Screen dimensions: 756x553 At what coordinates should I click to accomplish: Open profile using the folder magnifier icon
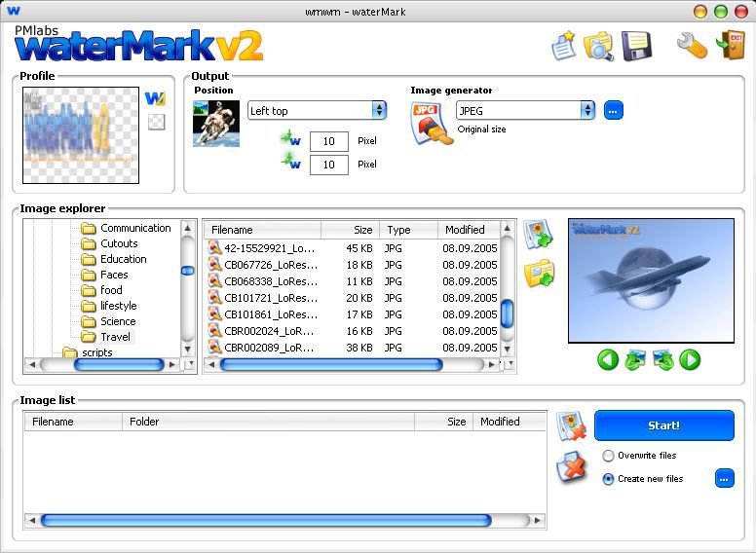pyautogui.click(x=598, y=46)
